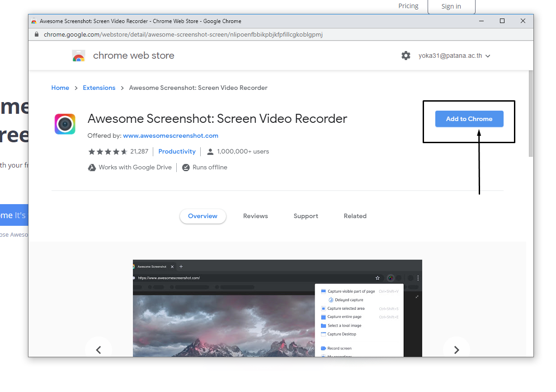Click the vertical page scrollbar
The width and height of the screenshot is (556, 392).
coord(531,113)
